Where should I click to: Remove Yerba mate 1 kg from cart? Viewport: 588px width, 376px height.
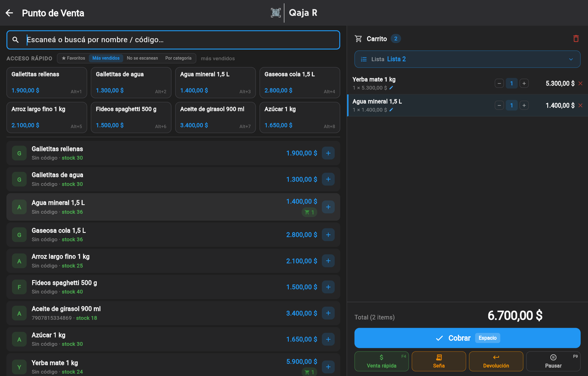click(x=580, y=83)
